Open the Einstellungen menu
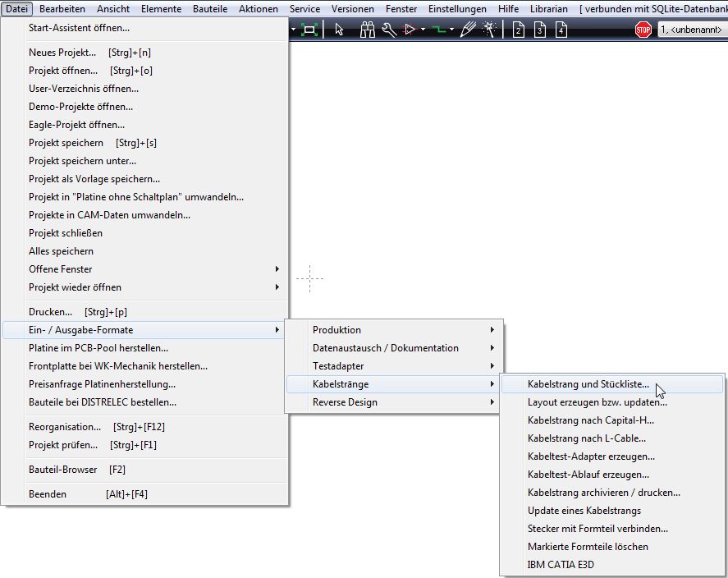 coord(458,9)
